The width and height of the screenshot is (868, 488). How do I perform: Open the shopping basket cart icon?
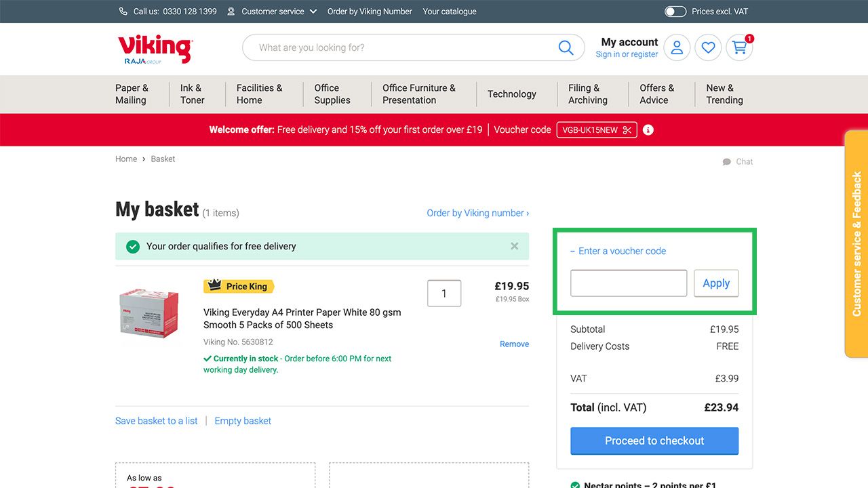click(x=739, y=47)
